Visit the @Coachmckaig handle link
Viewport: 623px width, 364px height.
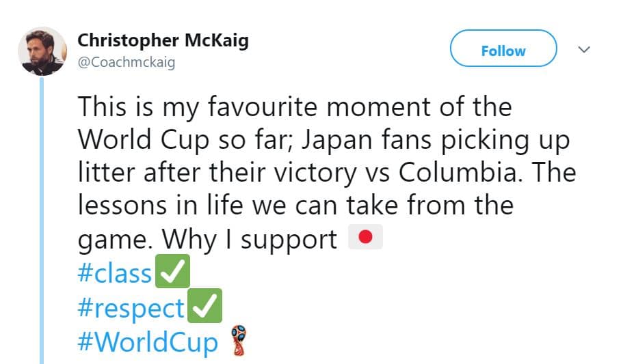click(x=127, y=62)
